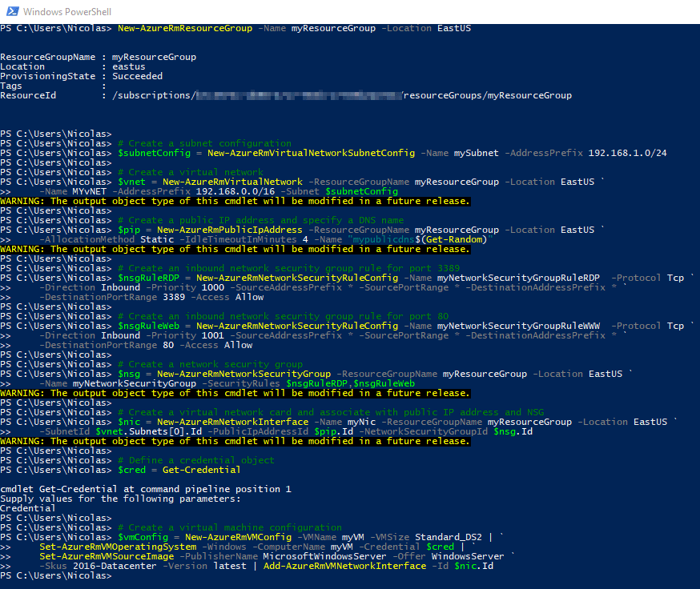The width and height of the screenshot is (700, 589).
Task: Click the "$nsgRuleRDP,$nsgRuleWeb" argument
Action: 351,384
